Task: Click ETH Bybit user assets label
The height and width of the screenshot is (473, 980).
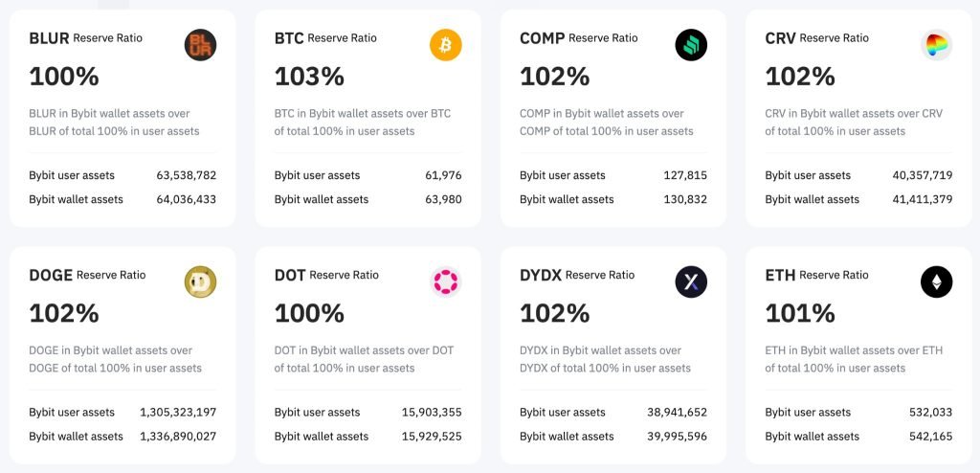Action: (808, 413)
